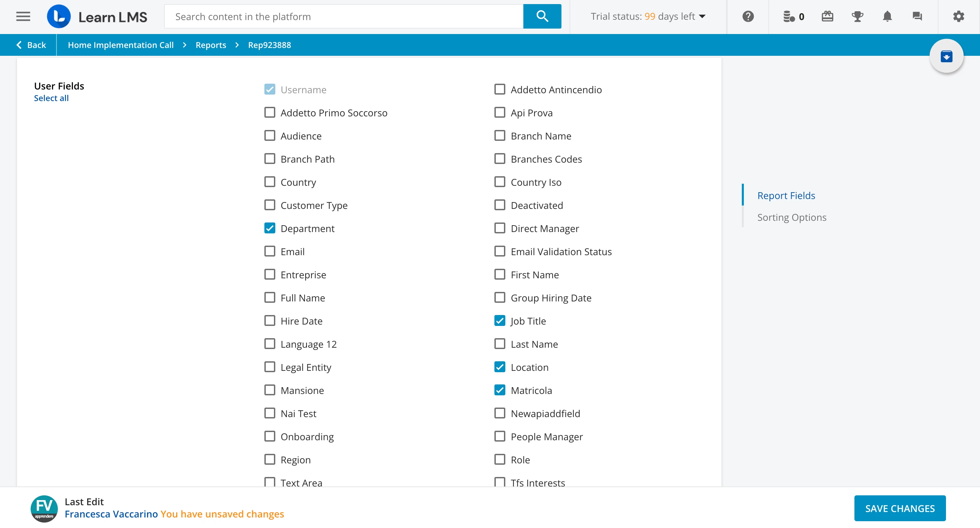
Task: Open the coins balance icon
Action: tap(789, 16)
